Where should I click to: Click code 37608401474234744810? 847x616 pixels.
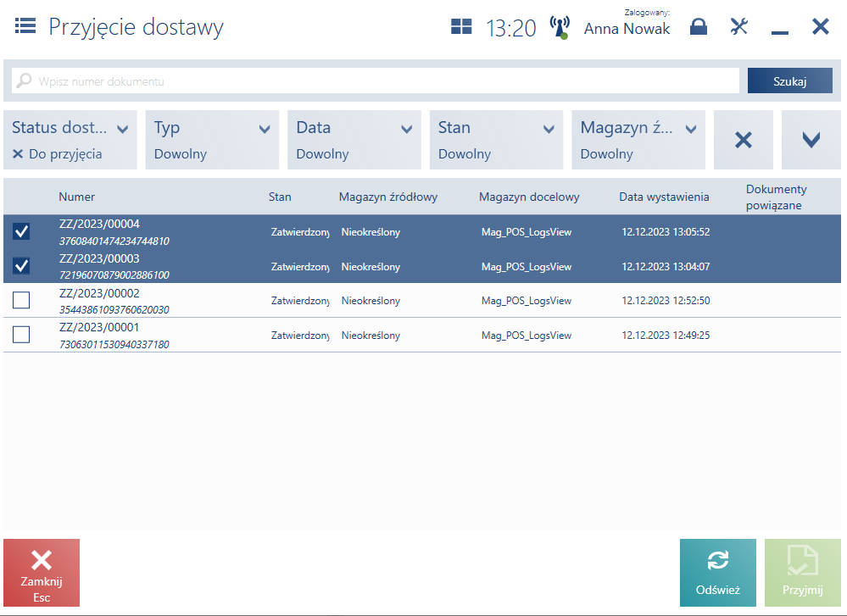point(114,241)
